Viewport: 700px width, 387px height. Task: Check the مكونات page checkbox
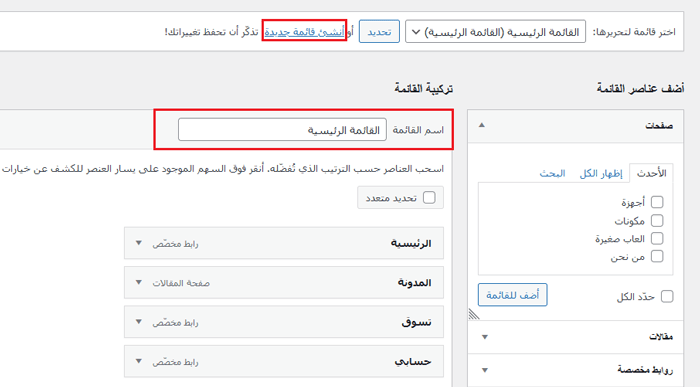click(x=657, y=221)
